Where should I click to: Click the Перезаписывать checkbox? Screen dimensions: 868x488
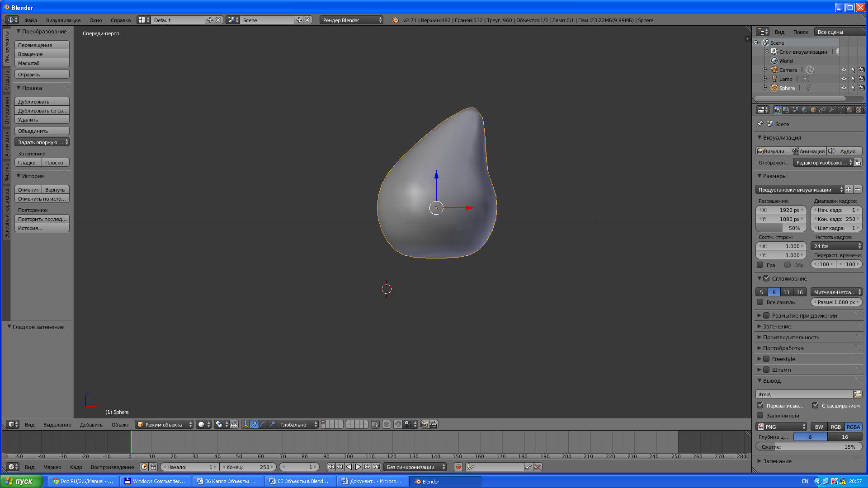[761, 405]
